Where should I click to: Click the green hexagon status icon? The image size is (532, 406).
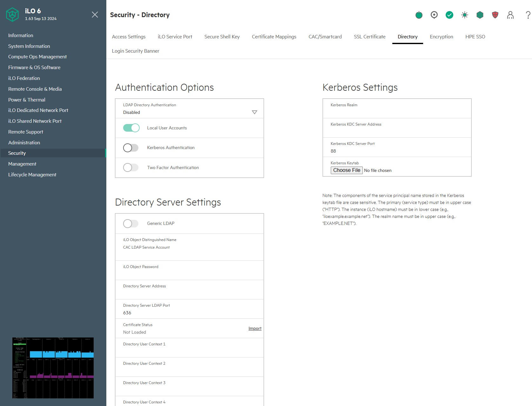pyautogui.click(x=480, y=15)
